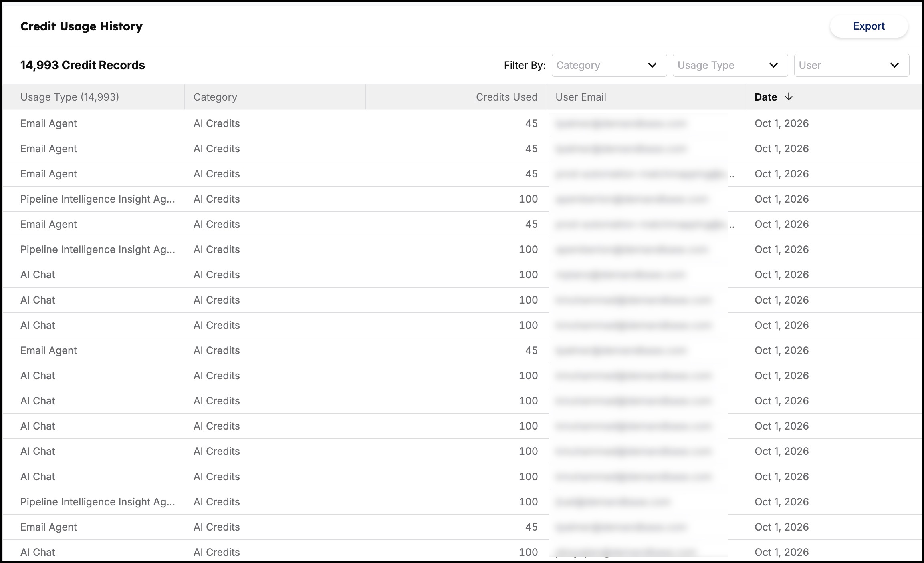Open the User filter dropdown
This screenshot has height=563, width=924.
(851, 65)
